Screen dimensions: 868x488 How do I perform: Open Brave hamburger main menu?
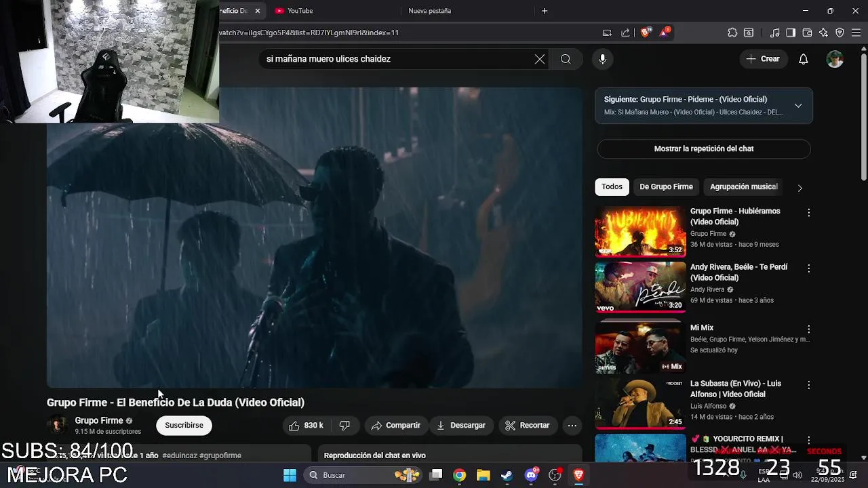856,33
